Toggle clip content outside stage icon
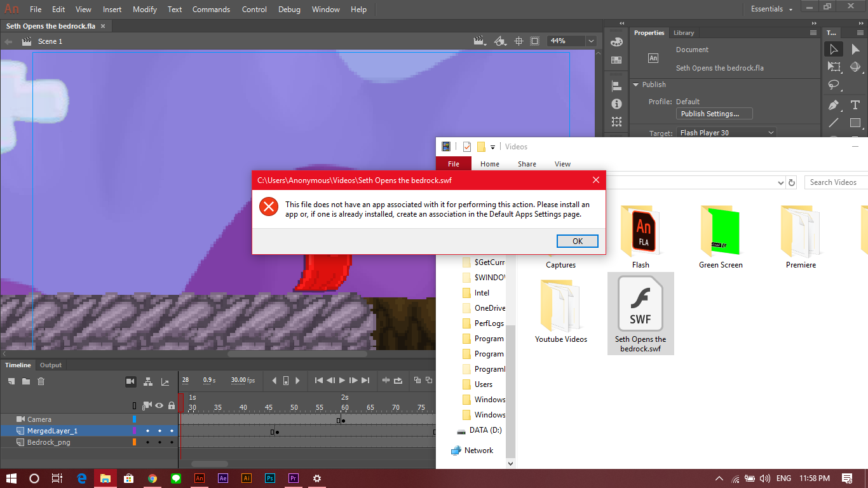The image size is (868, 488). pos(535,41)
